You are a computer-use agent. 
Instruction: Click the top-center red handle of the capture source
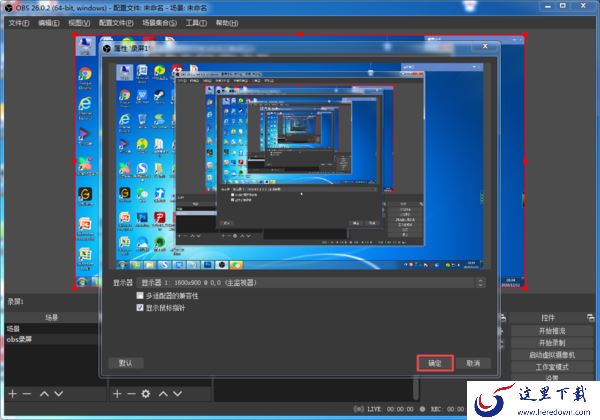pos(300,34)
